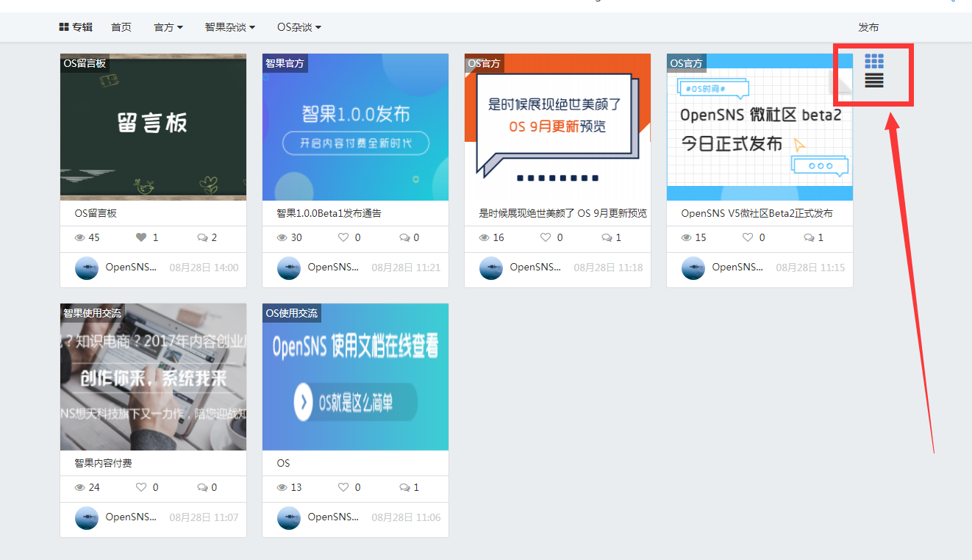The image size is (972, 560).
Task: Click 智果使用交流 category tag
Action: [x=92, y=313]
